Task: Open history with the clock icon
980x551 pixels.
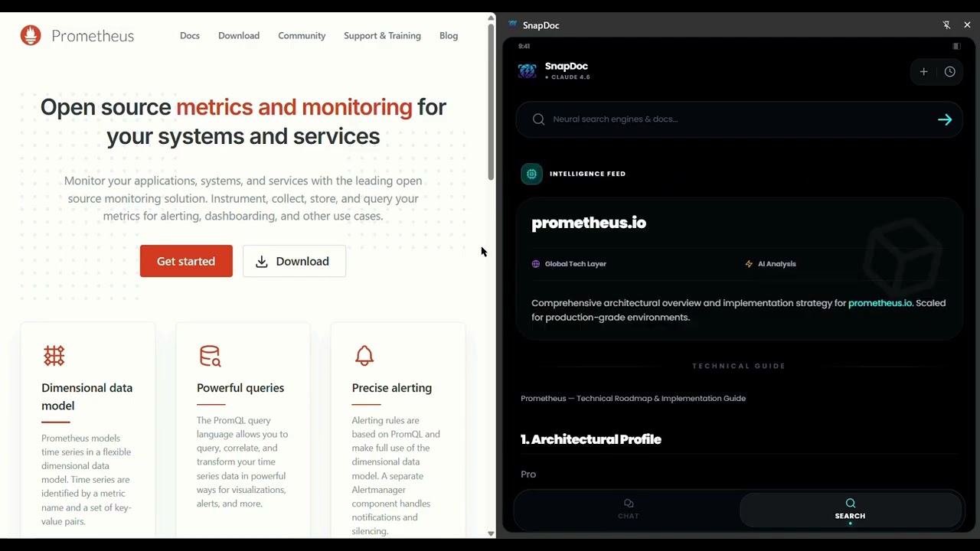Action: click(950, 72)
